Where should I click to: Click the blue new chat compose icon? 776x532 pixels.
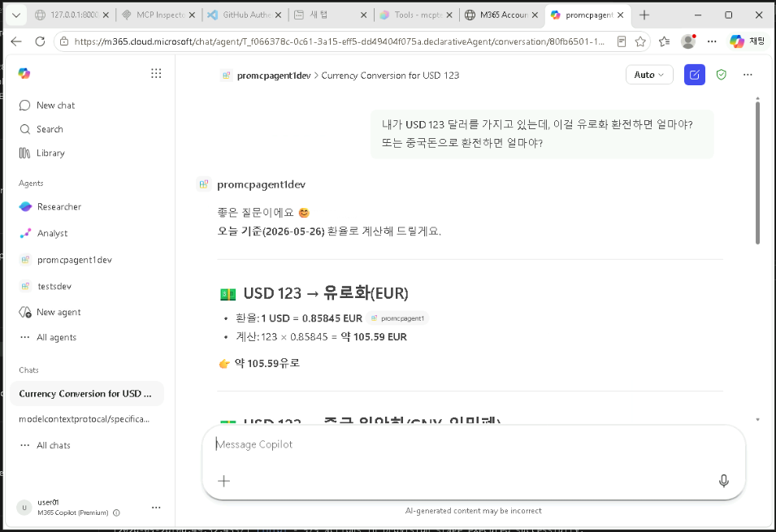point(695,75)
